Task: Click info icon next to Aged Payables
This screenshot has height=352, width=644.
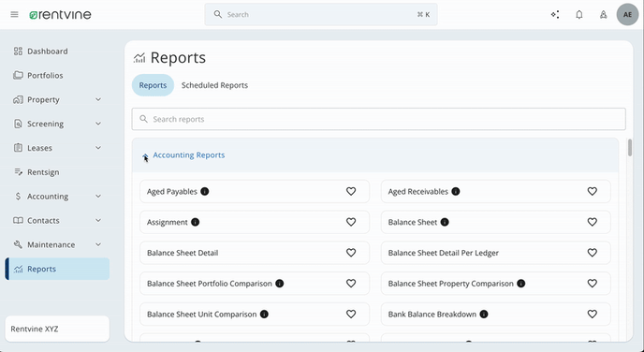Action: pos(205,191)
